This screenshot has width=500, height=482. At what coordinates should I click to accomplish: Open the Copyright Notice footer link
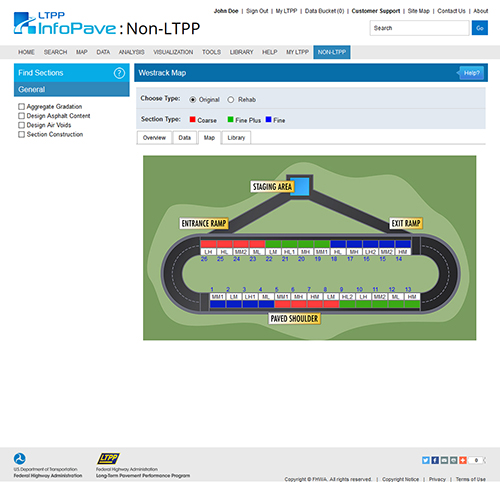tap(400, 479)
